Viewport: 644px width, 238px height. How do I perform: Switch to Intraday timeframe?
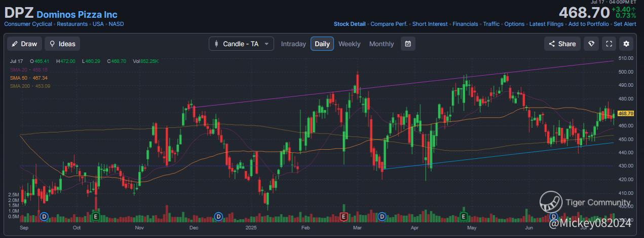pos(293,44)
